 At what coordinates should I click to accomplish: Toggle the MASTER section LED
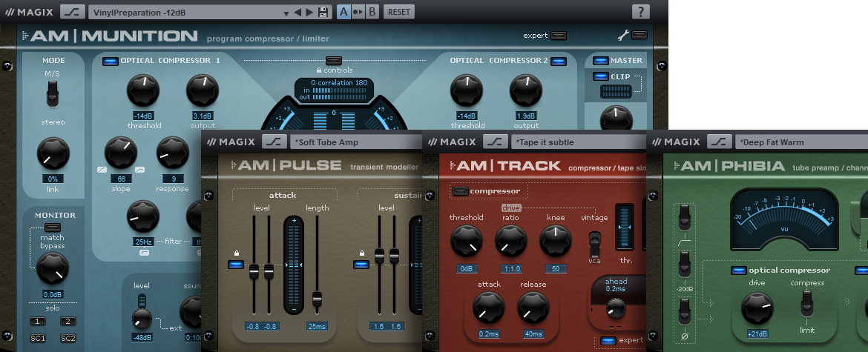[601, 60]
